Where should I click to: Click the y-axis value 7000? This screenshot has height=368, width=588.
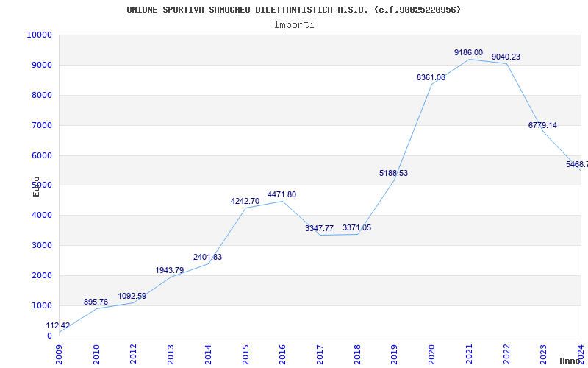tap(41, 125)
